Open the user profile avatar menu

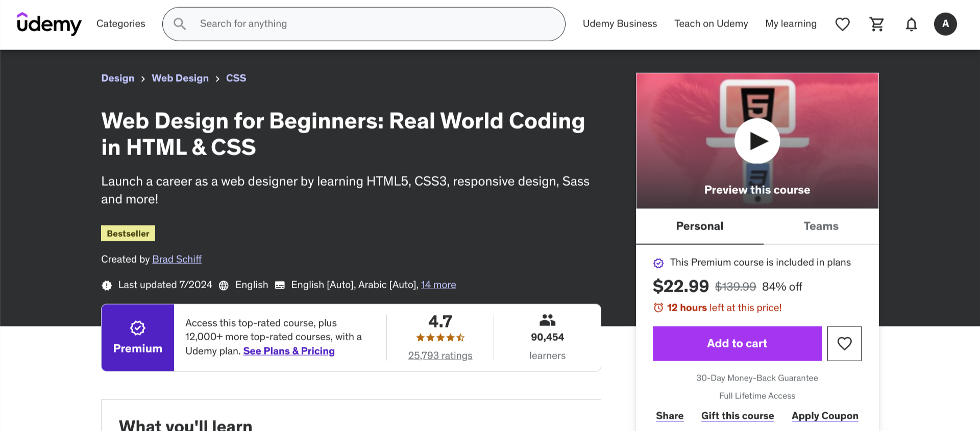click(945, 24)
